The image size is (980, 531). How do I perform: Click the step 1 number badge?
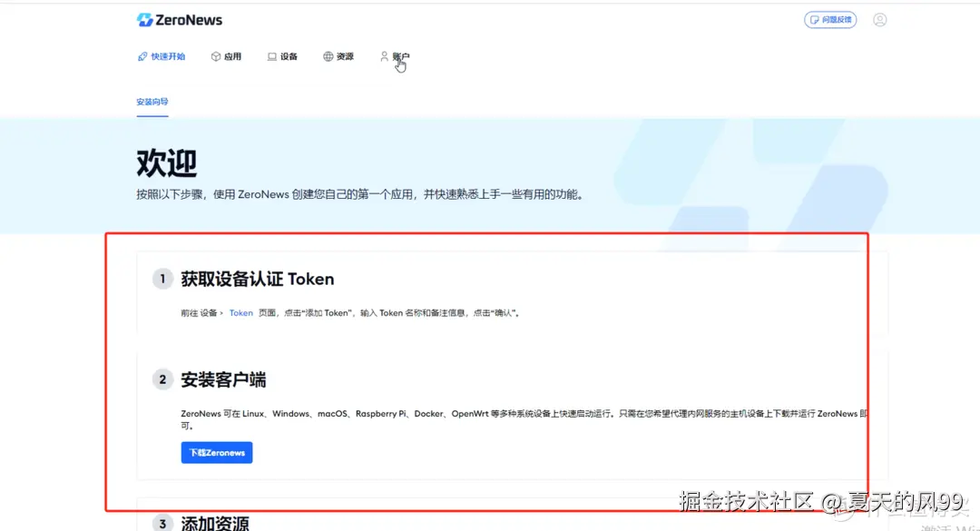tap(162, 279)
